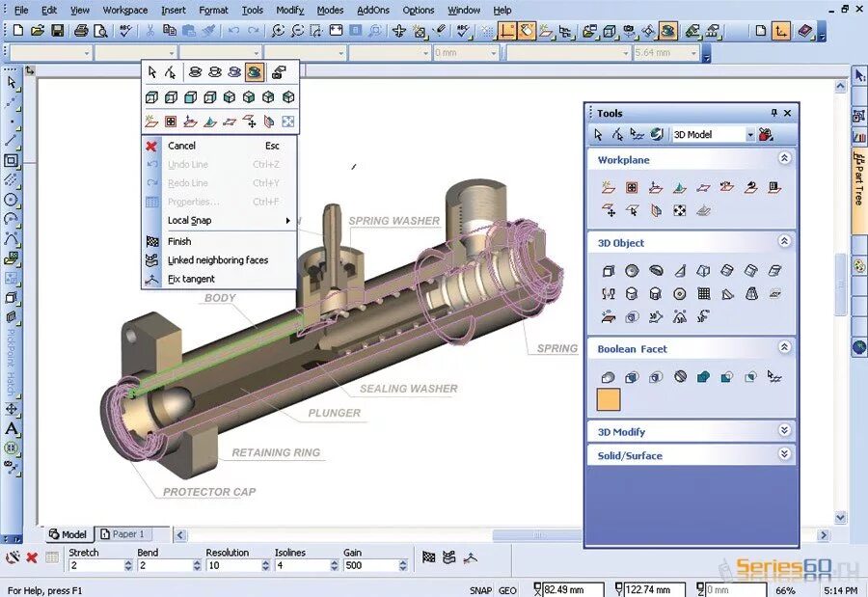Click the vertical scrollbar down arrow
The image size is (868, 597).
[840, 518]
